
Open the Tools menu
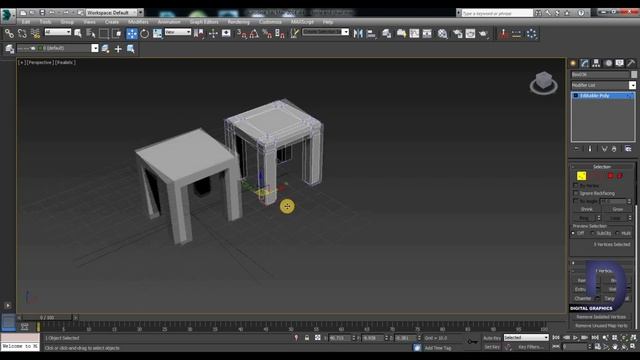pos(45,22)
